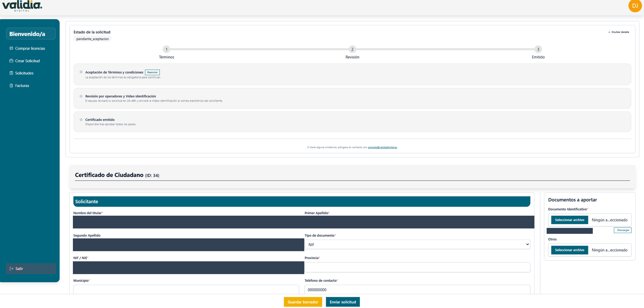Screen dimensions: 644x308
Task: Click the Solicitudes sidebar icon
Action: coord(11,73)
